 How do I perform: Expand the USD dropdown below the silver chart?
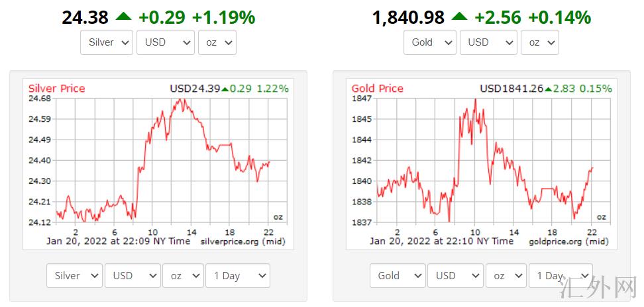pyautogui.click(x=133, y=276)
